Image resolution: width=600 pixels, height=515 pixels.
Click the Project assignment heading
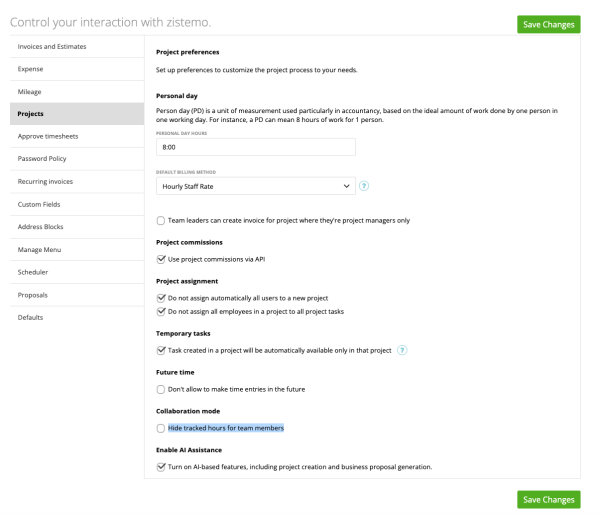pyautogui.click(x=187, y=281)
